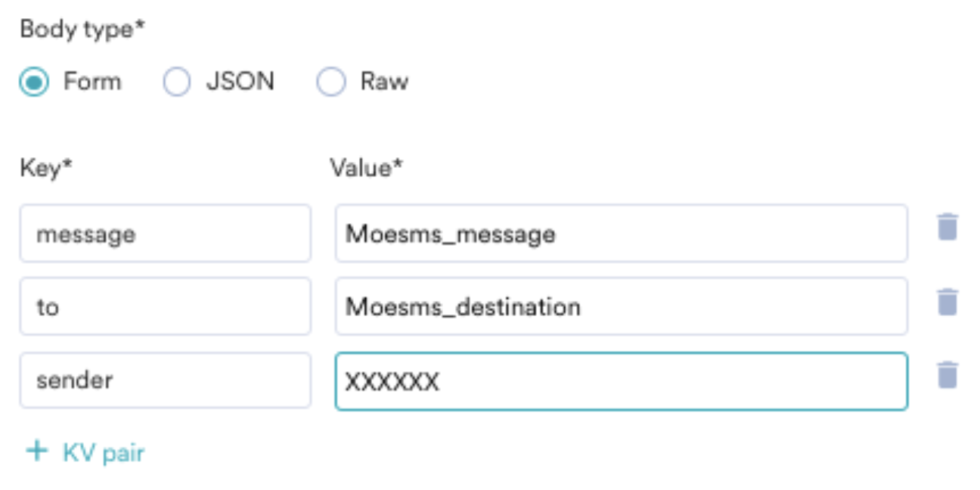Click the 'Raw' option label text
Screen dimensions: 980x490
384,82
